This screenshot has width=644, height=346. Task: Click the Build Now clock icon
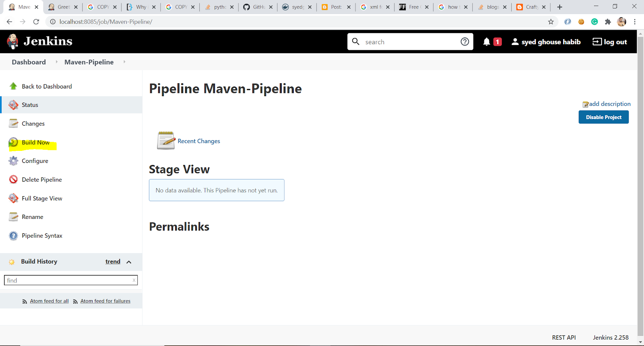[13, 142]
